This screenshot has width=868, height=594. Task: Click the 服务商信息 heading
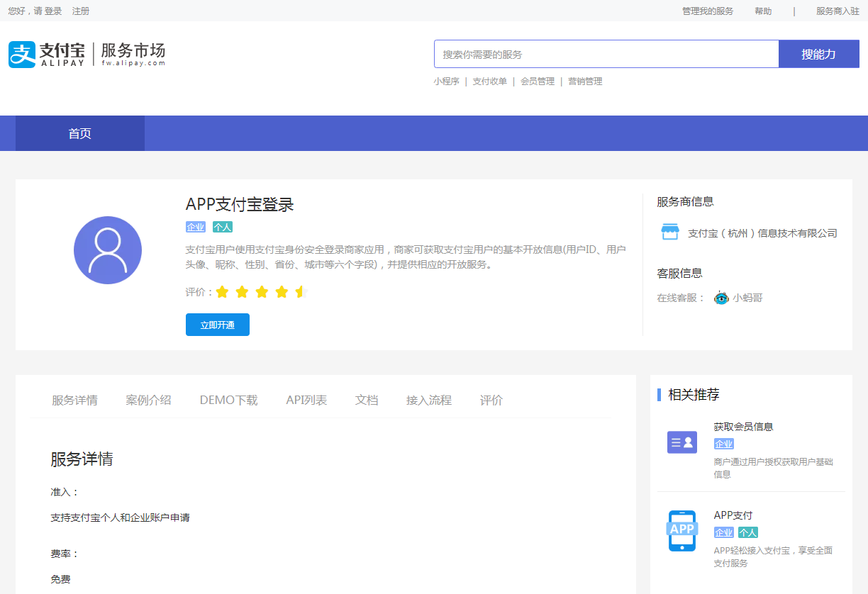click(685, 201)
